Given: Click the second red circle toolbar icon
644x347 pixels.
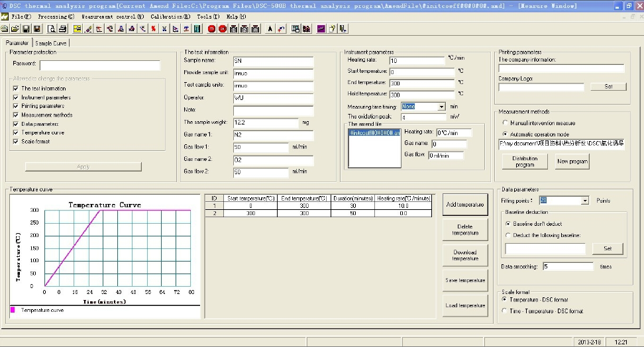Looking at the screenshot, I should click(x=223, y=28).
